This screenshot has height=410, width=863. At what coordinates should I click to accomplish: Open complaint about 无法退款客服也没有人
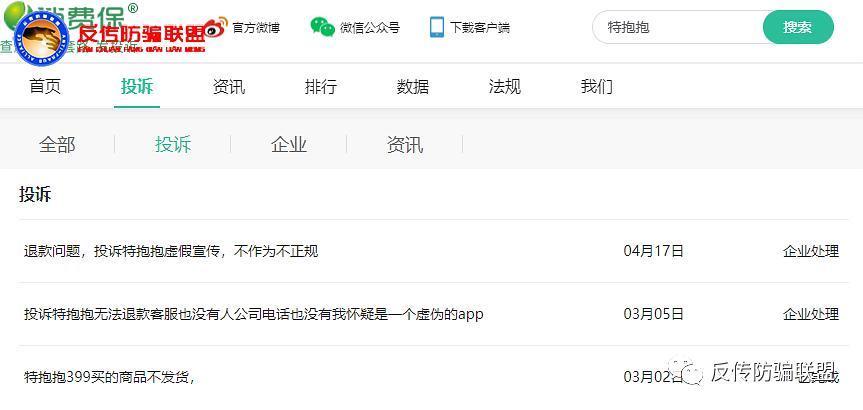254,314
